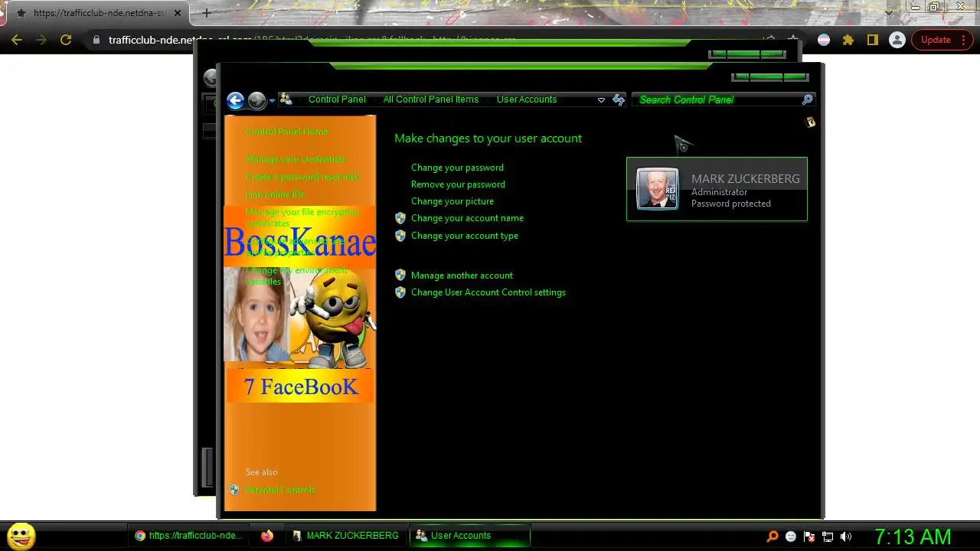
Task: Click the MARK ZUCKERBERG account picture
Action: click(x=658, y=188)
